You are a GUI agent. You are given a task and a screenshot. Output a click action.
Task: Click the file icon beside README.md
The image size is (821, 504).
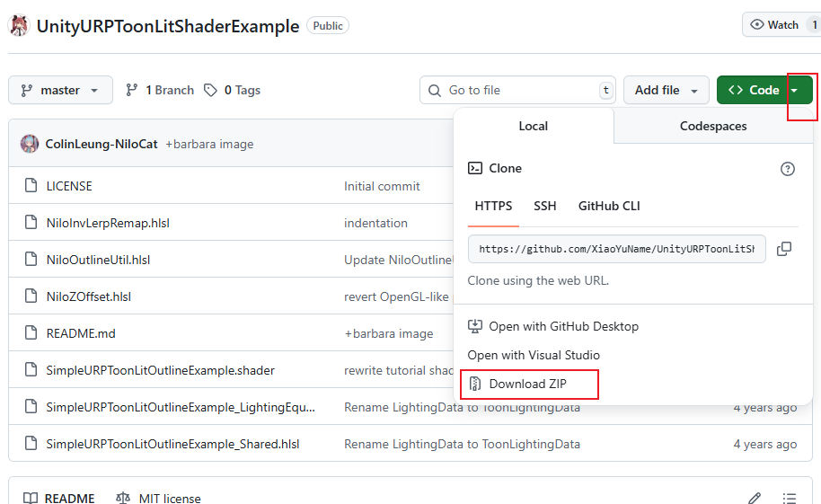31,332
